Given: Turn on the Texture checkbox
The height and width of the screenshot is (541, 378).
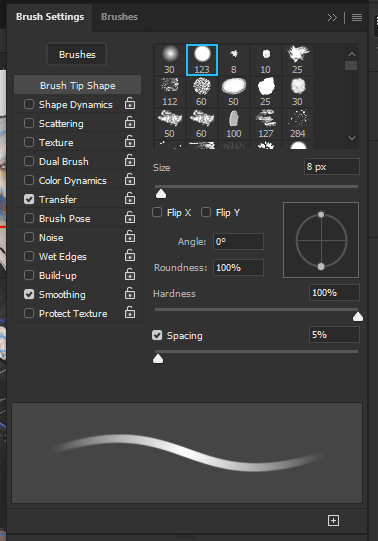Looking at the screenshot, I should pos(29,142).
